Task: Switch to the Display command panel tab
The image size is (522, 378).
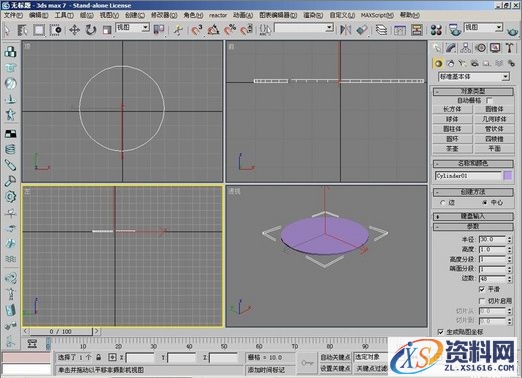Action: point(495,48)
